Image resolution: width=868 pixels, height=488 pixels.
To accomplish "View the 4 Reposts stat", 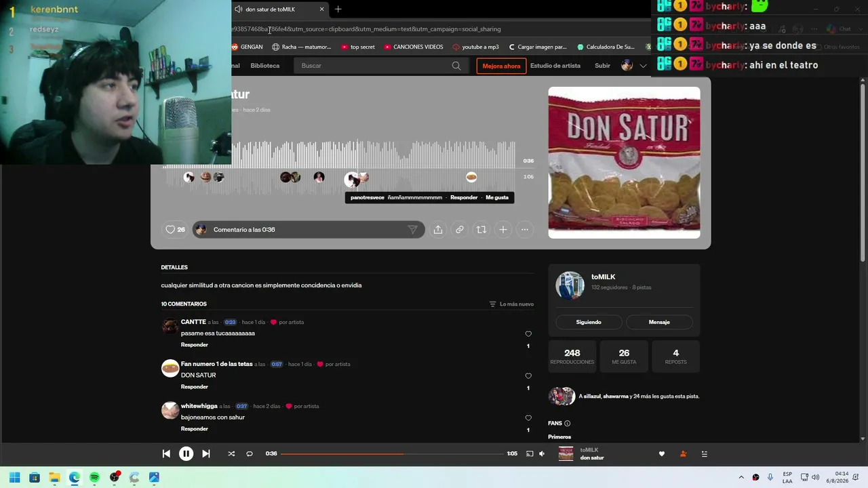I will [675, 357].
